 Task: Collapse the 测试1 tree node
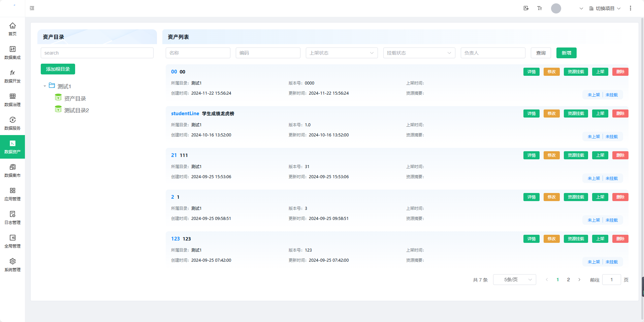tap(45, 86)
